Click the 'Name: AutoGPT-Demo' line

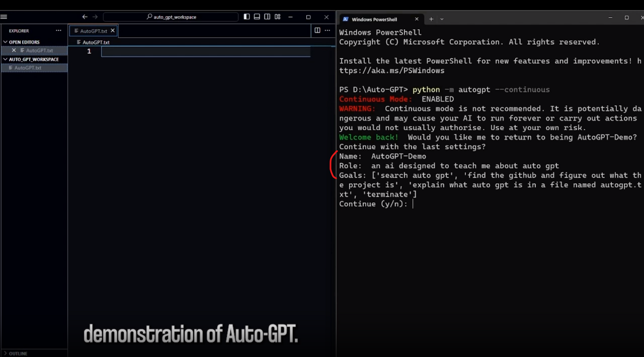click(382, 156)
